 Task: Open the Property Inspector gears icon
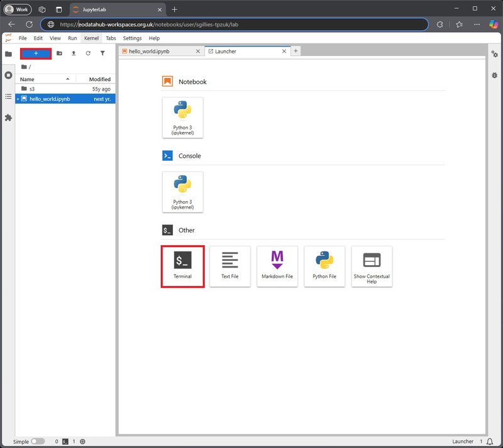[x=494, y=55]
